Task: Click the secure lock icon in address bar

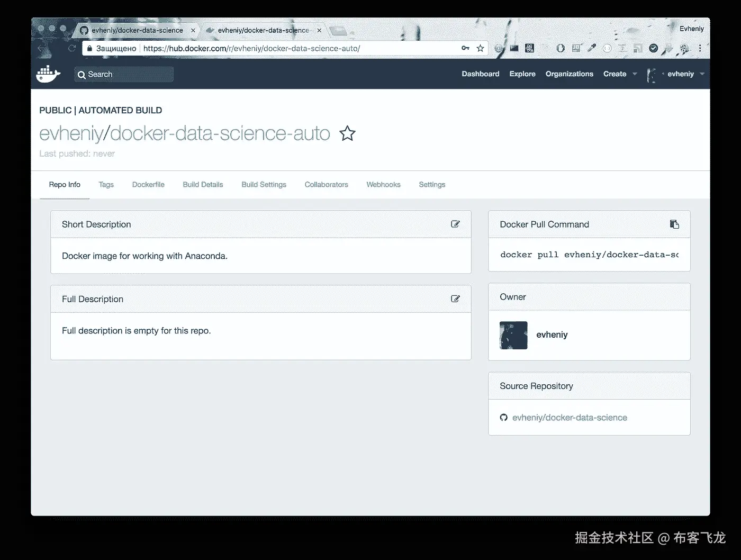Action: [89, 48]
